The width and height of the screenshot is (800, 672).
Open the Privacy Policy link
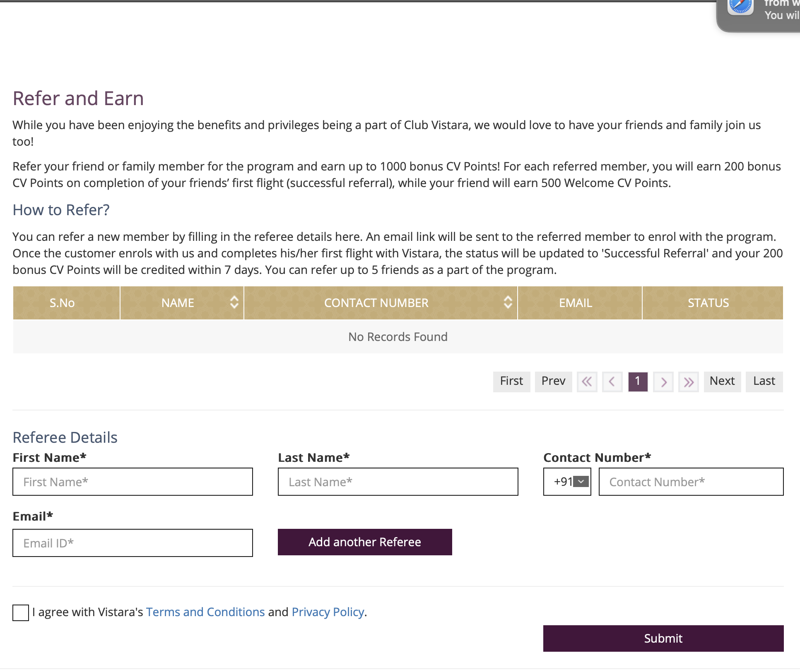click(x=328, y=612)
